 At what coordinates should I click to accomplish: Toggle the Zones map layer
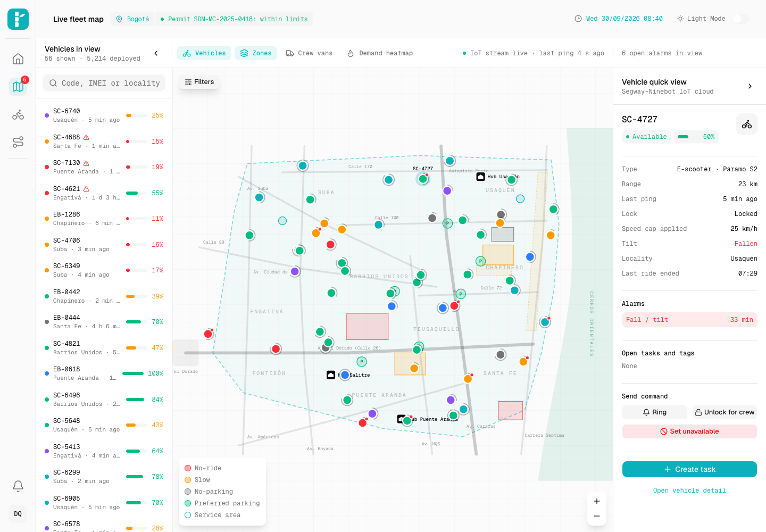pos(256,53)
